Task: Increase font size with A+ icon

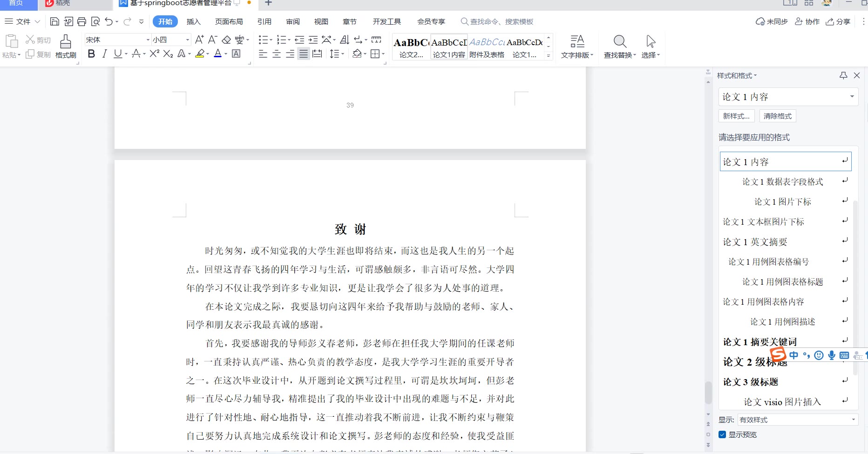Action: point(199,40)
